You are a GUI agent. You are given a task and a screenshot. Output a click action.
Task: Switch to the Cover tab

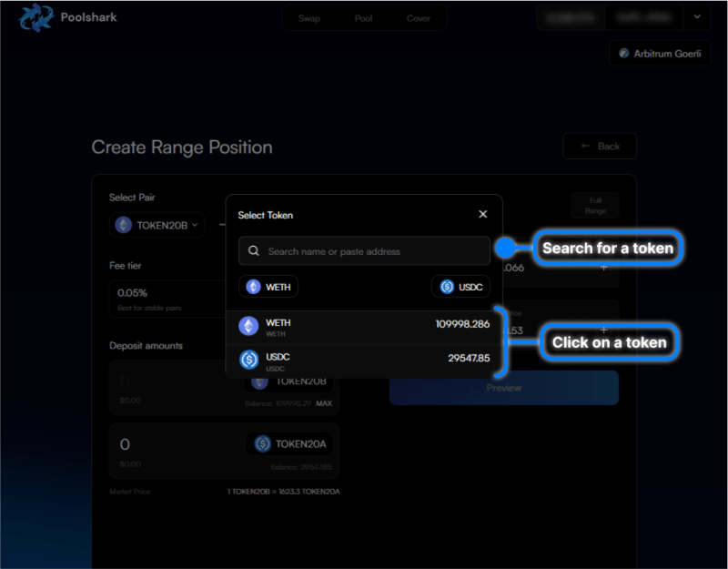pos(419,17)
